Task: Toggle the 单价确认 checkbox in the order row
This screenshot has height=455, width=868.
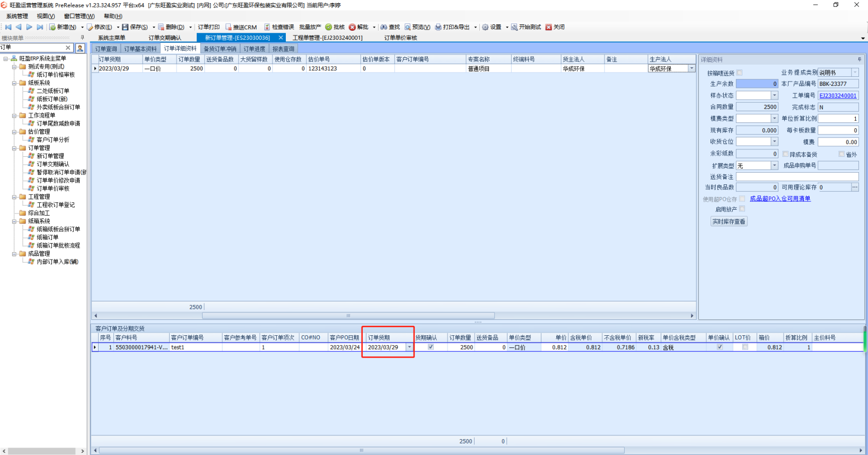Action: pos(720,347)
